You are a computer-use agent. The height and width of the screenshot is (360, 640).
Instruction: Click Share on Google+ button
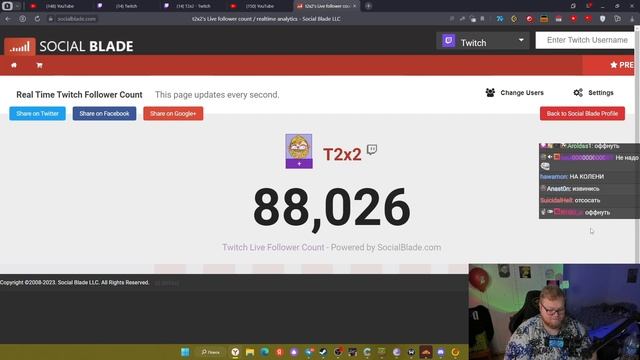pos(173,113)
